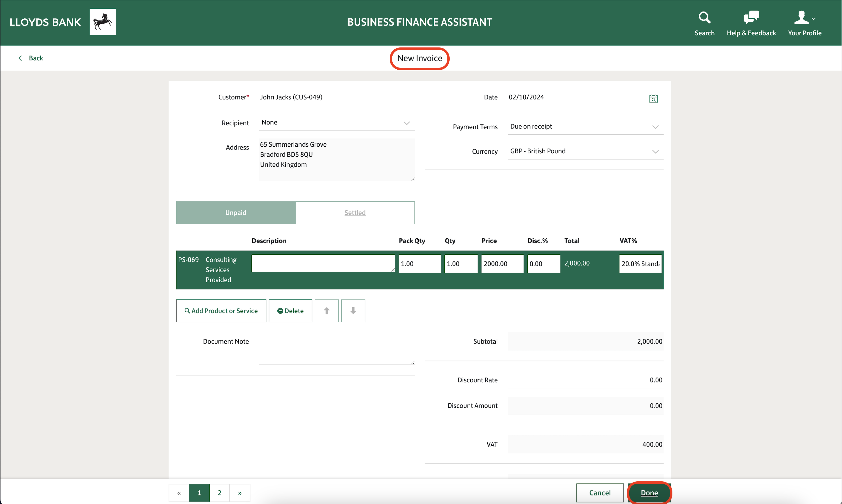Open the date calendar picker icon
Viewport: 842px width, 504px height.
(x=653, y=98)
